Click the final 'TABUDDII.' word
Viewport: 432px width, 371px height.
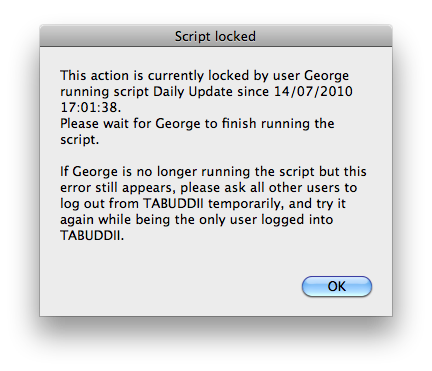(x=92, y=236)
